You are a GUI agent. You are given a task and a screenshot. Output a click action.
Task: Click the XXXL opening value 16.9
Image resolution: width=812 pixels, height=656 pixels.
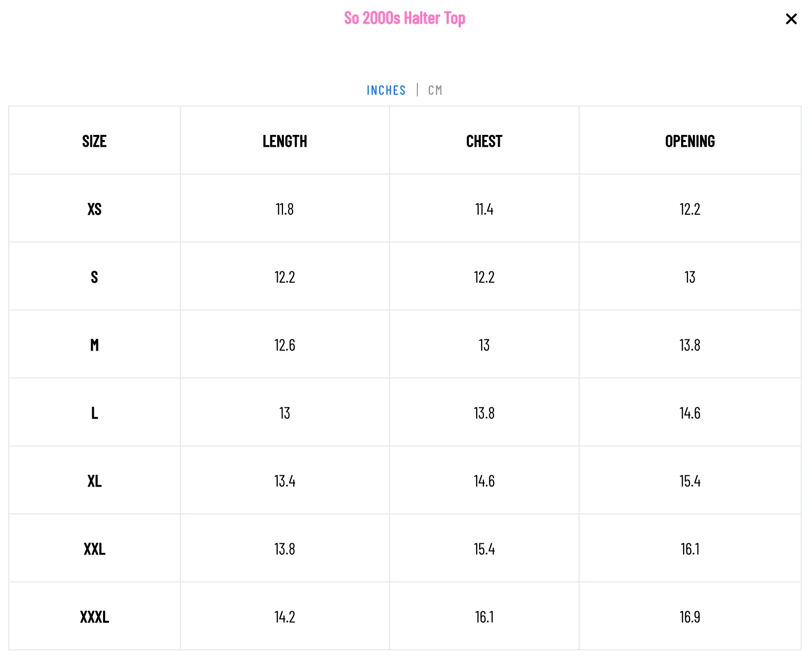tap(690, 617)
